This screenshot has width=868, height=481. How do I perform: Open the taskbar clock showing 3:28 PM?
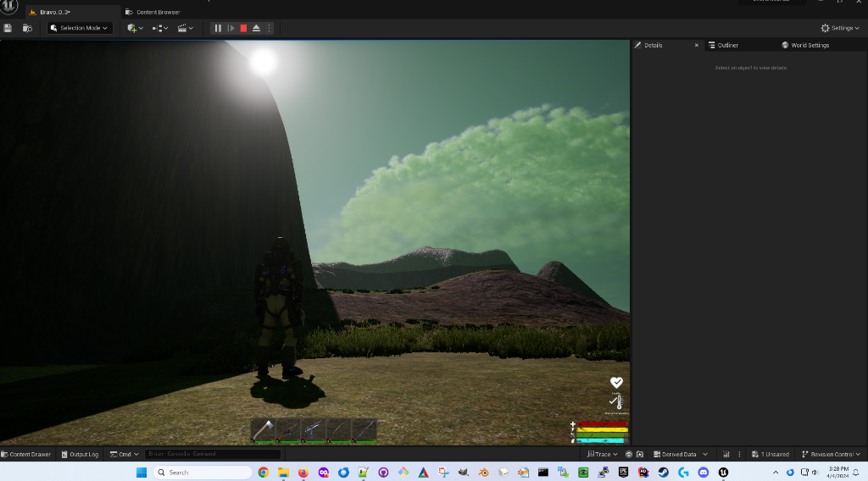(x=838, y=473)
